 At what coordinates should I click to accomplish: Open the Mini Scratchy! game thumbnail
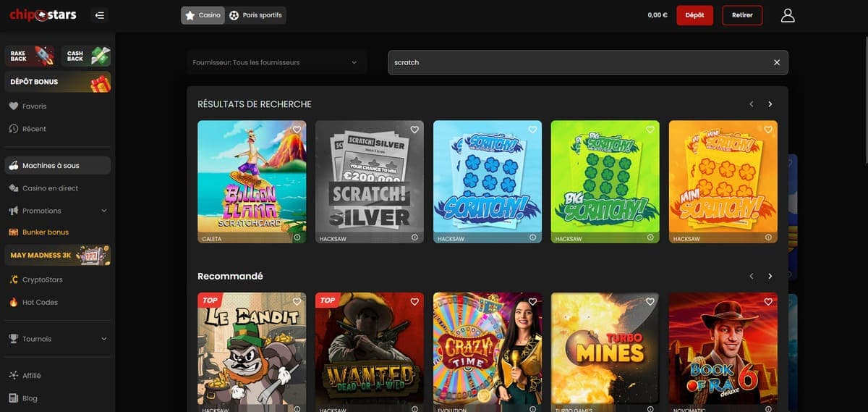723,182
